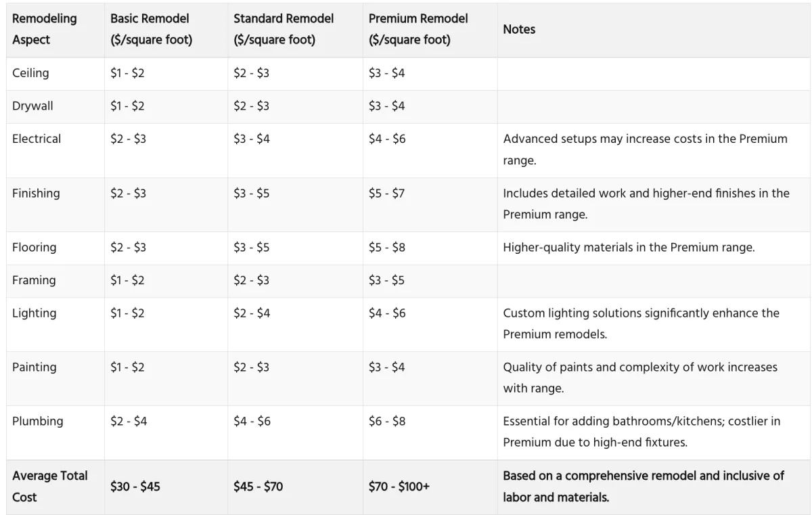
Task: Click the Notes column header
Action: coord(519,29)
